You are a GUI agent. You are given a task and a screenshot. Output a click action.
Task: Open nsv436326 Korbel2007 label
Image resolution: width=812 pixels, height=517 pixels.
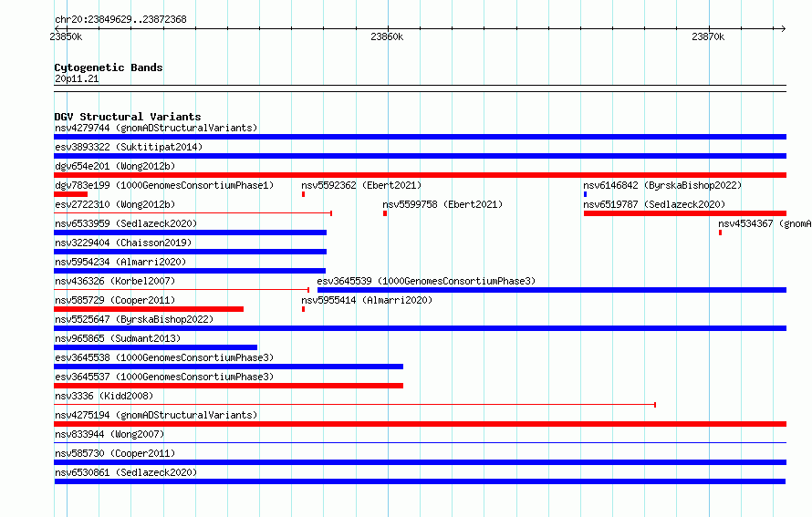[115, 281]
